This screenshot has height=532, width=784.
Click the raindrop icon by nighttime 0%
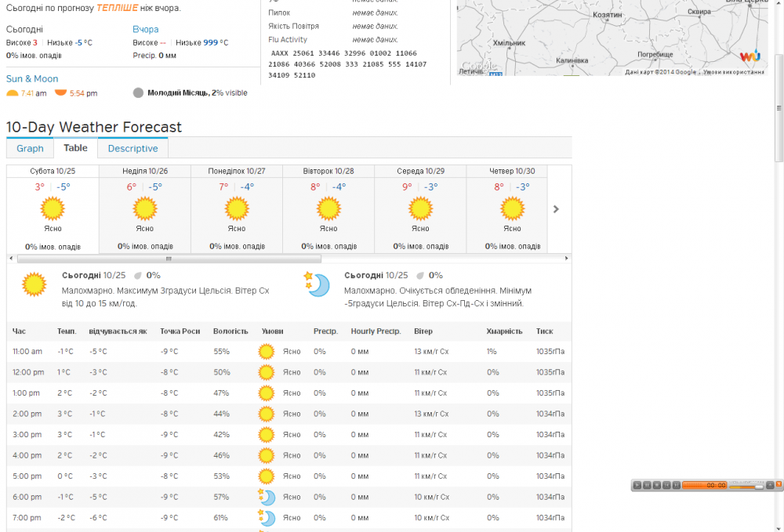[x=420, y=276]
